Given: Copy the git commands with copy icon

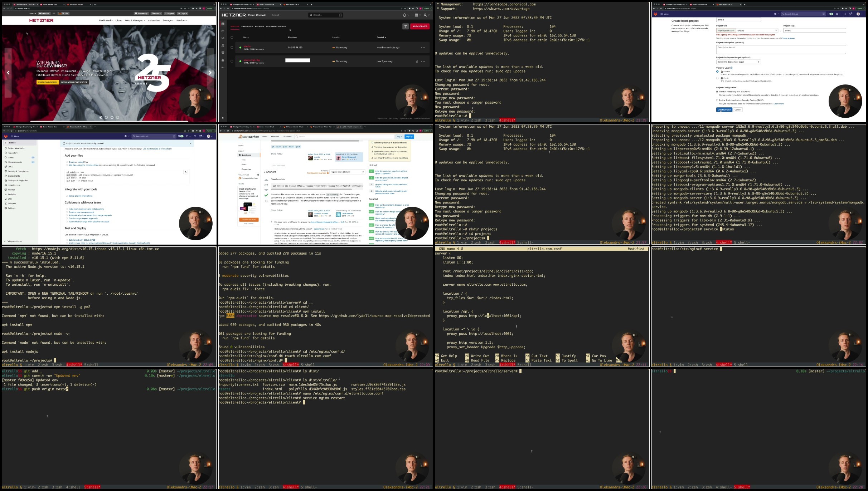Looking at the screenshot, I should [x=185, y=172].
